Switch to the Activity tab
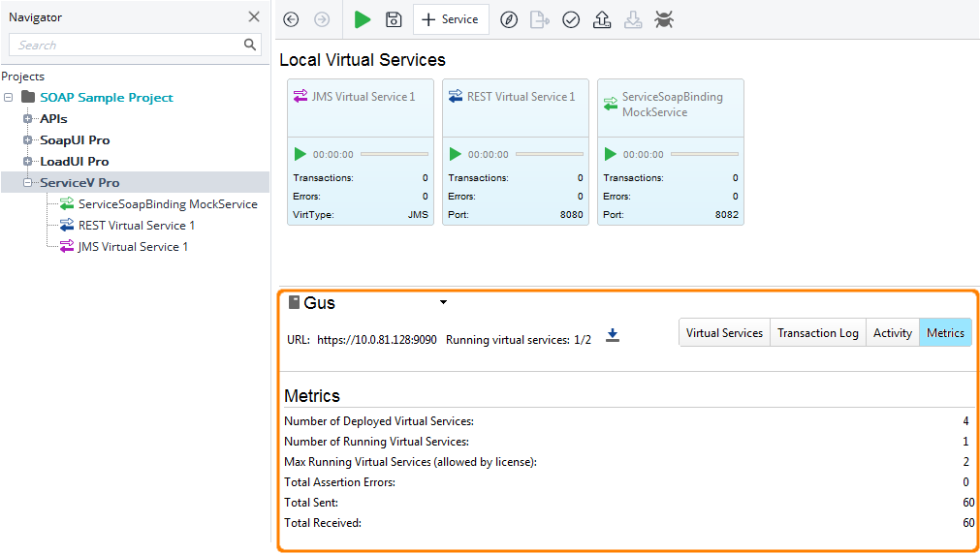980x554 pixels. coord(893,333)
